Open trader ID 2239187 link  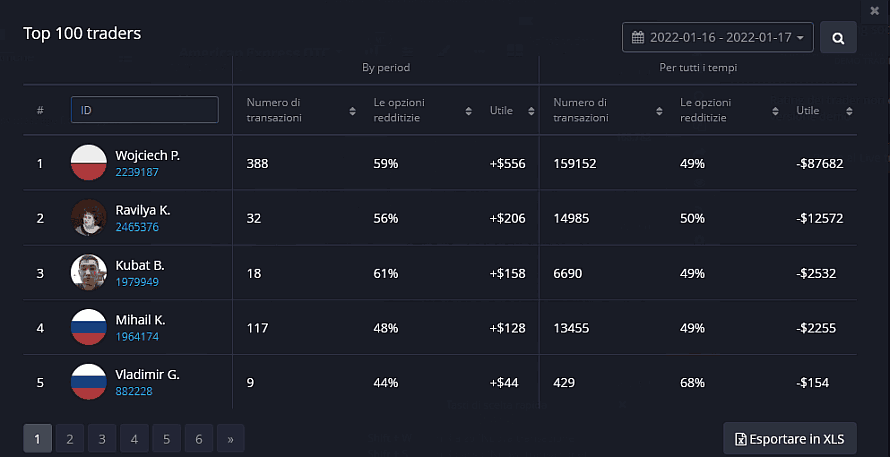pos(137,172)
